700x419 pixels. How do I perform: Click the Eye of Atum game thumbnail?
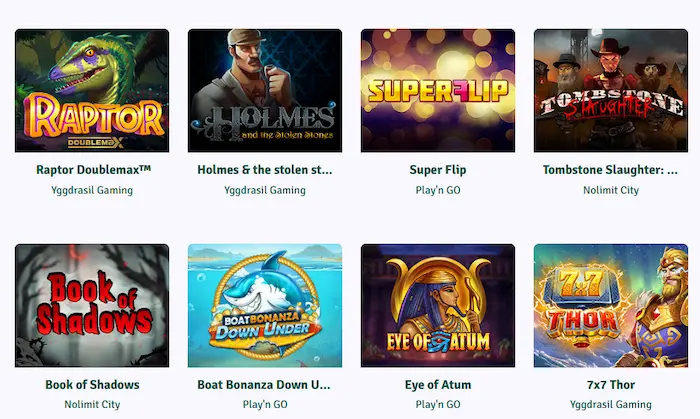pos(438,305)
